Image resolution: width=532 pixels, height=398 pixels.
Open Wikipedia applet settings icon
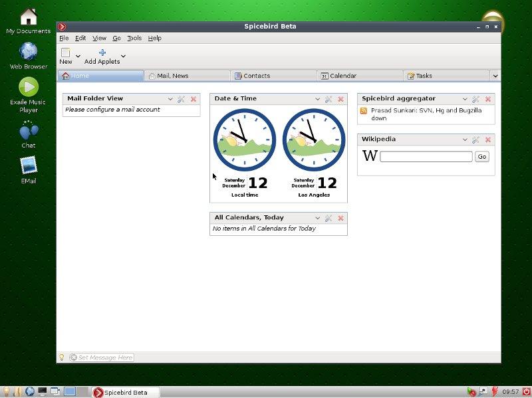click(475, 140)
